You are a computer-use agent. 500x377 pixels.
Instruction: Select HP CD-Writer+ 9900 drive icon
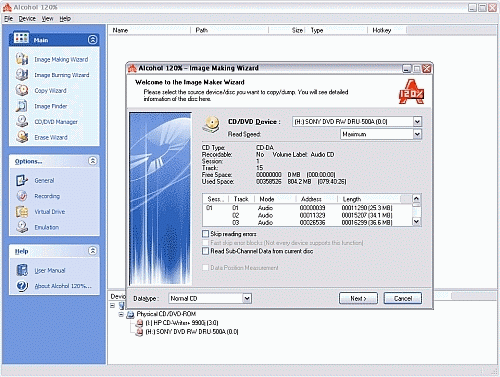(140, 323)
